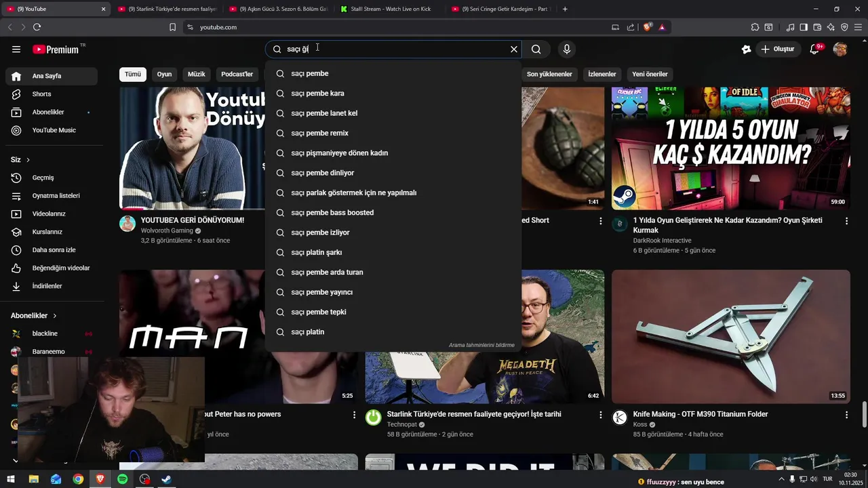Select suggestion "saçı pembe dinliyor"
The image size is (868, 488).
pyautogui.click(x=393, y=173)
